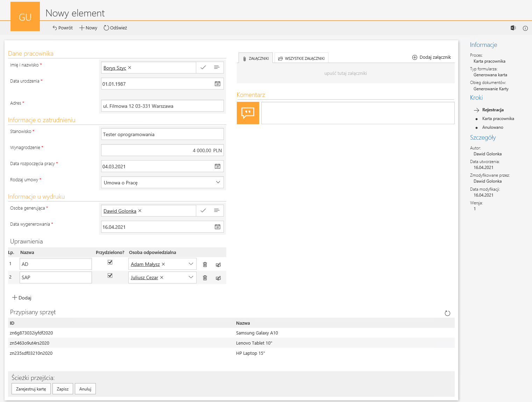Clear Adam Małysz from responsible person
Screen dimensions: 532x402
163,264
